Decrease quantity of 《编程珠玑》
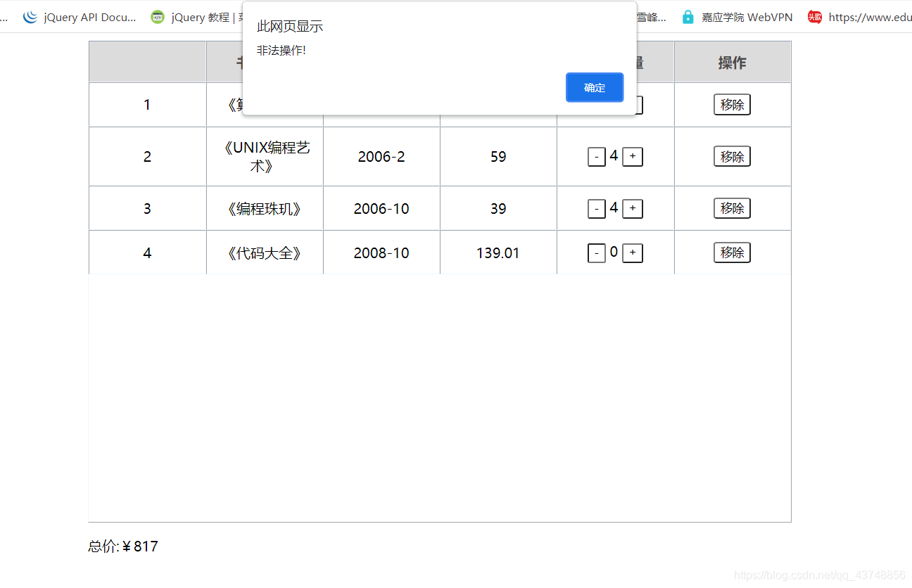 597,209
